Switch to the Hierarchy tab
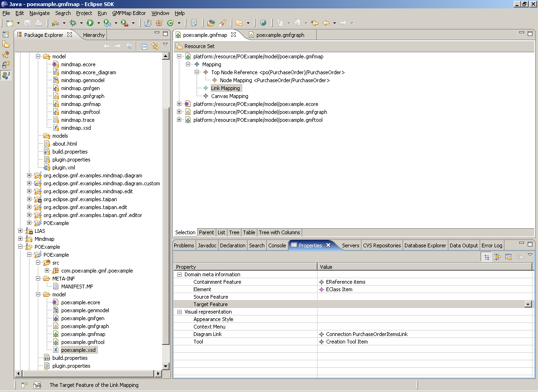 (94, 35)
